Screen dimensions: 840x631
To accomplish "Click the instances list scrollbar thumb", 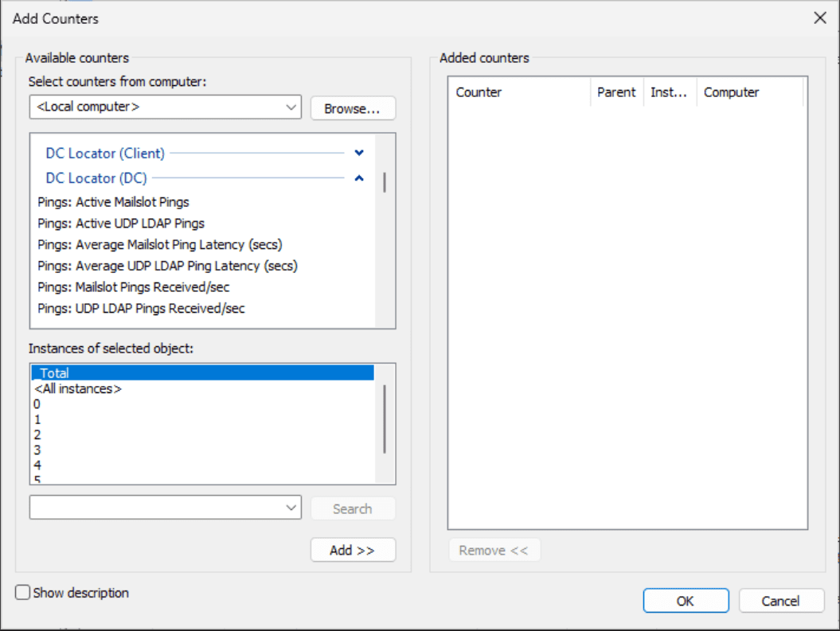I will (385, 419).
